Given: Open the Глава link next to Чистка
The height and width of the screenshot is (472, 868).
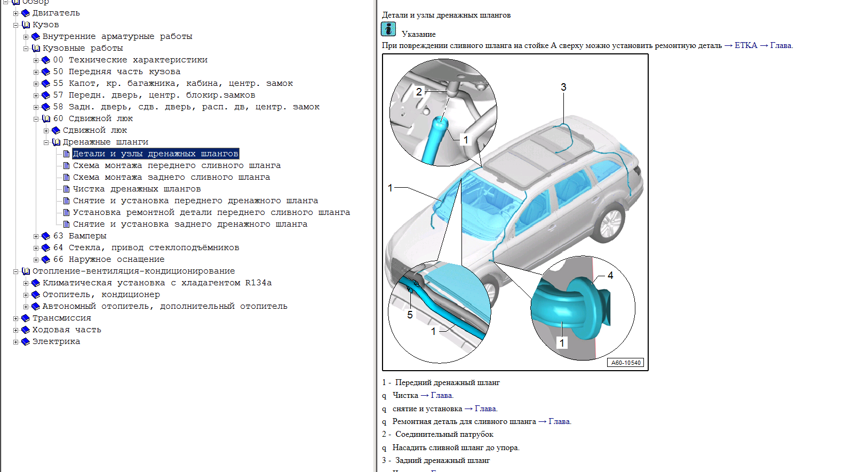Looking at the screenshot, I should pyautogui.click(x=441, y=395).
